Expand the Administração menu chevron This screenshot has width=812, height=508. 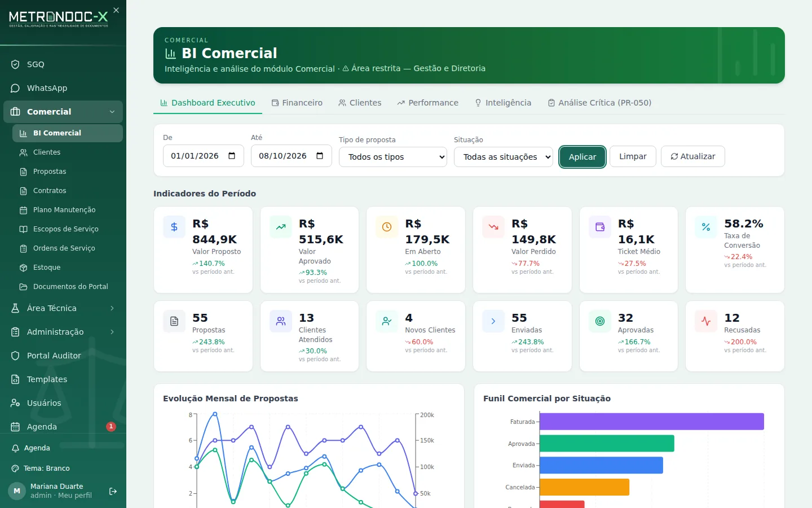(x=112, y=332)
